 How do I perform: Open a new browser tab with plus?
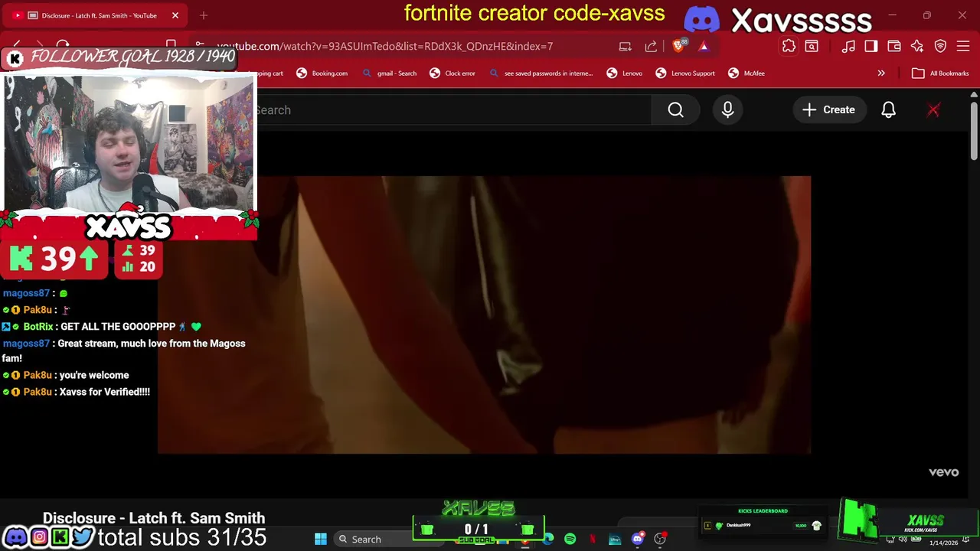coord(204,15)
